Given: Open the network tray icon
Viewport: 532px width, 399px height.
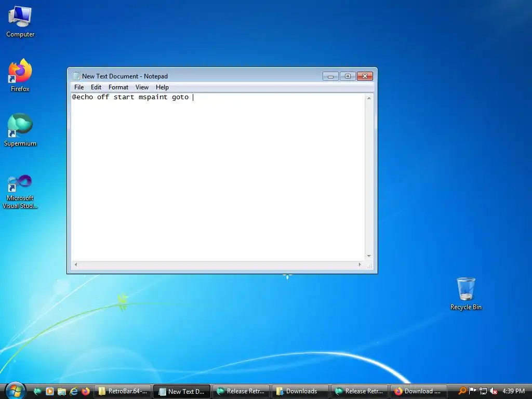Looking at the screenshot, I should click(x=483, y=391).
